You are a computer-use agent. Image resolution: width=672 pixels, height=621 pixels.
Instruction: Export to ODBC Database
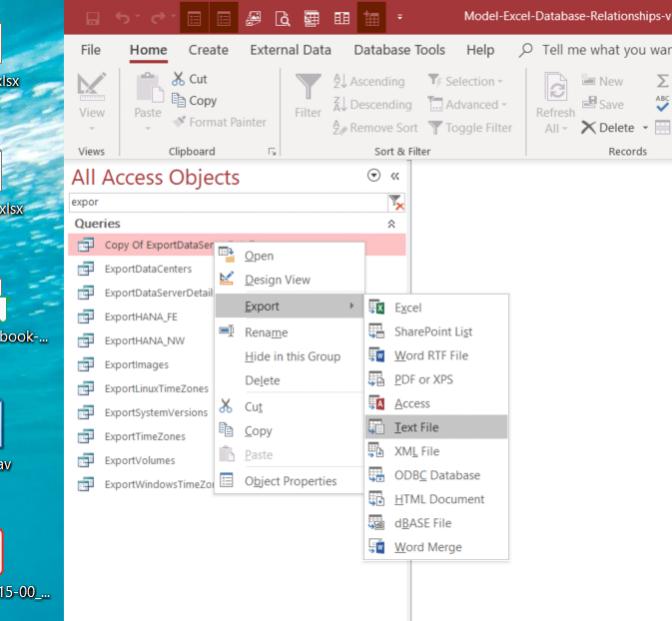click(436, 475)
